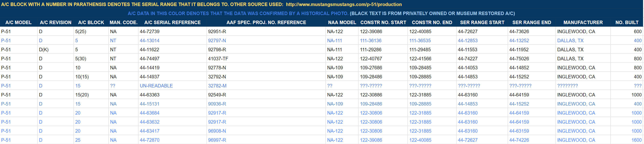
Task: Select the MANUFACTURER column header
Action: [x=583, y=22]
